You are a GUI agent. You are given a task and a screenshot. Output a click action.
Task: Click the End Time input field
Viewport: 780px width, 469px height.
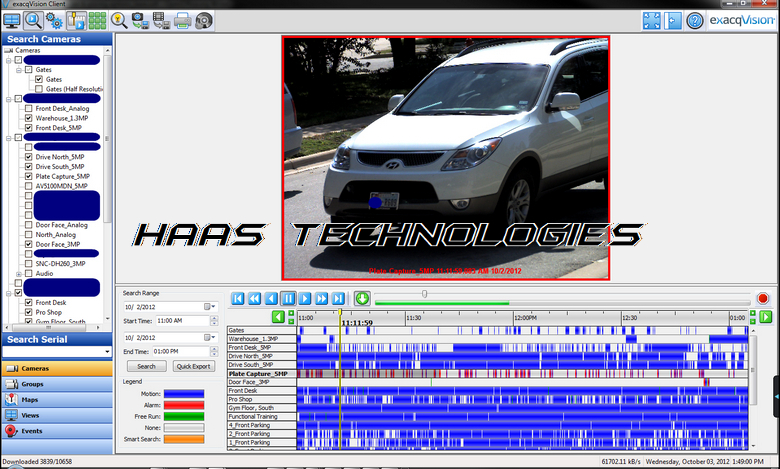181,352
